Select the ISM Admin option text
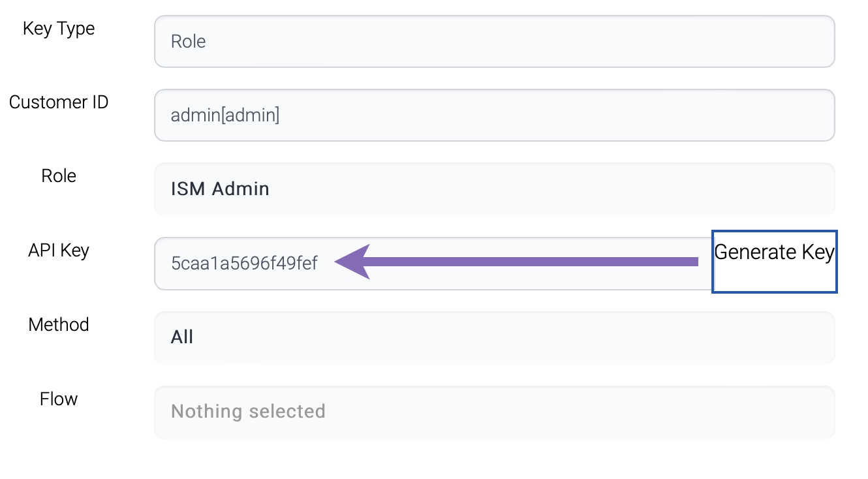868x479 pixels. point(220,189)
